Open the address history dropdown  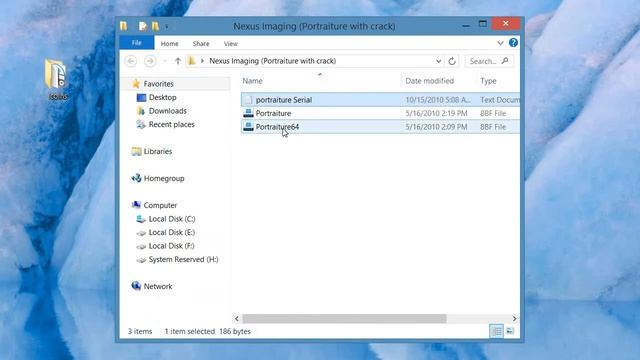pyautogui.click(x=438, y=61)
